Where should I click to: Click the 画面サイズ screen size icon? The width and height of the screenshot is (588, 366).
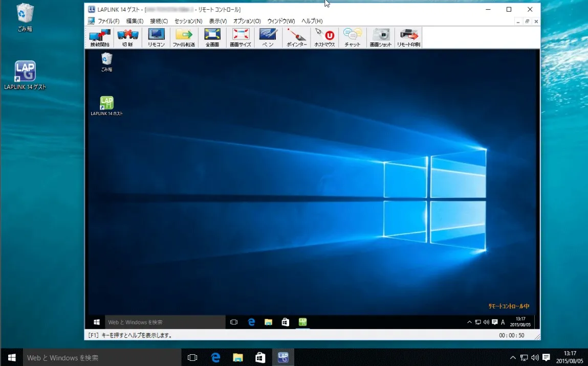click(241, 37)
